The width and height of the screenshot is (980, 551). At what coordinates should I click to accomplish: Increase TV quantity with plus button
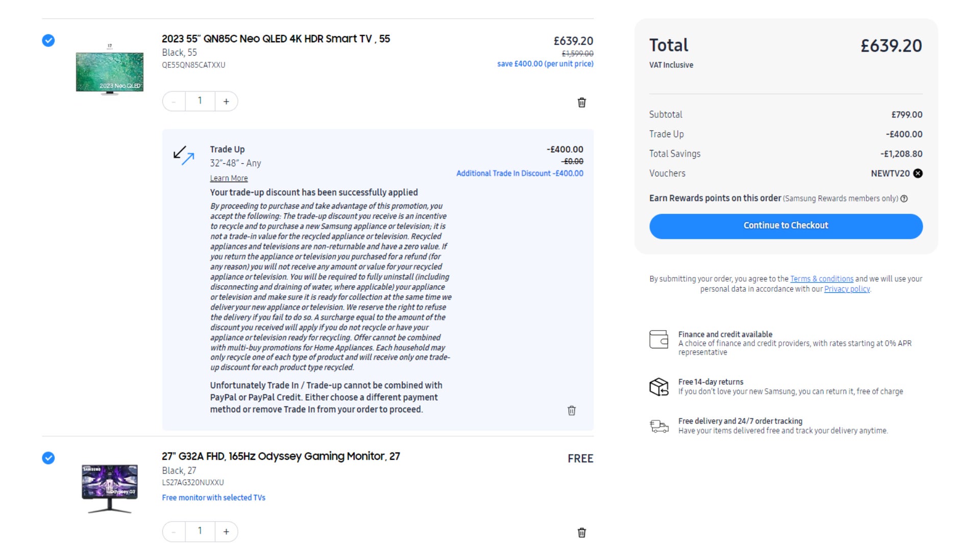tap(226, 102)
